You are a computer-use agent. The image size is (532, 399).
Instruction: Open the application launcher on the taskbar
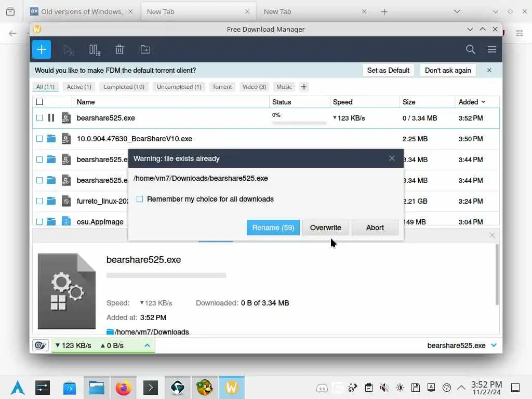pyautogui.click(x=18, y=388)
